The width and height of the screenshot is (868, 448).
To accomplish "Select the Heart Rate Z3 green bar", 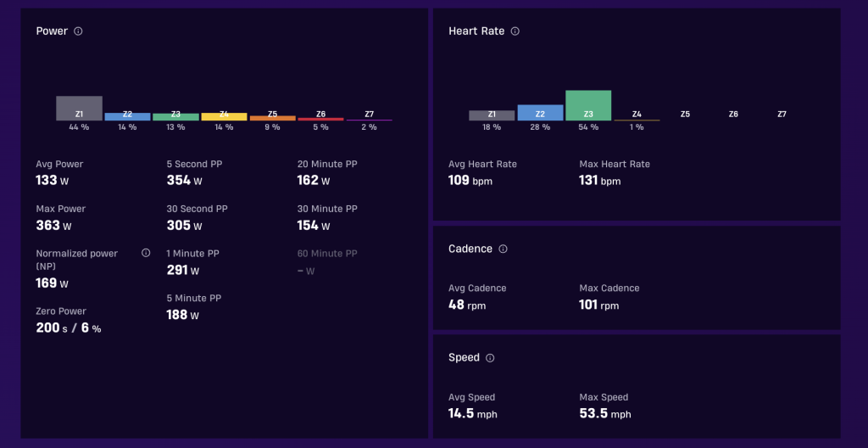I will [x=588, y=105].
